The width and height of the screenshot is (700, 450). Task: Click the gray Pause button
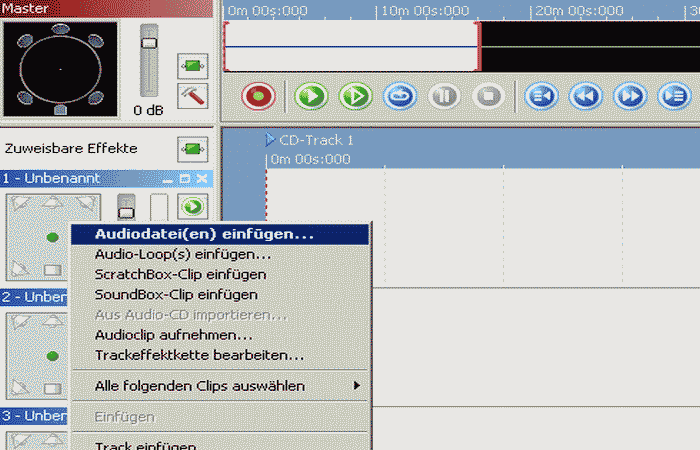pyautogui.click(x=443, y=97)
